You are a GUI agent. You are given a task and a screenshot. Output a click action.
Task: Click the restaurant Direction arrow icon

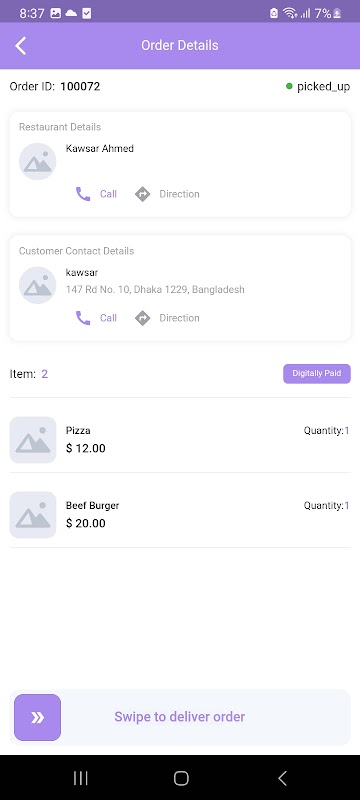click(142, 194)
